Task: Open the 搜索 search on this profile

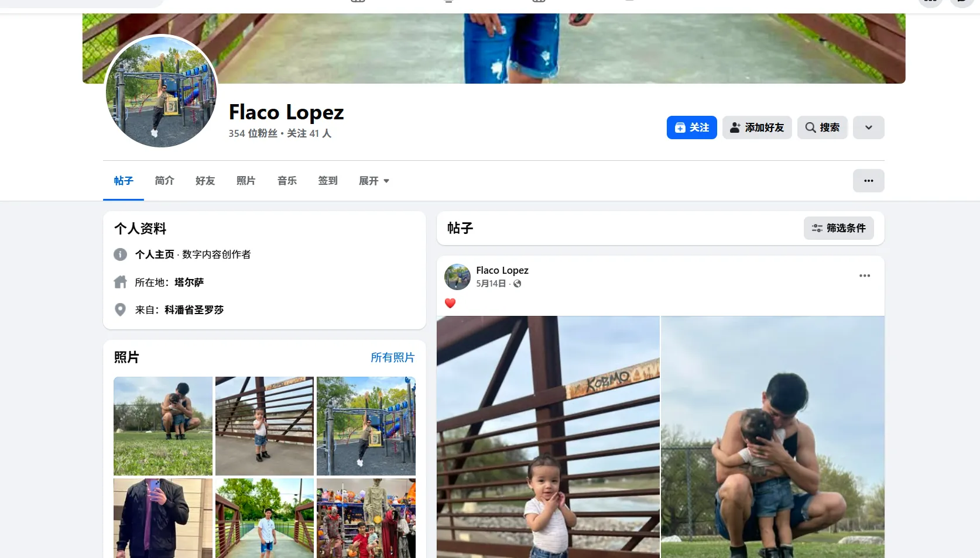Action: click(822, 128)
